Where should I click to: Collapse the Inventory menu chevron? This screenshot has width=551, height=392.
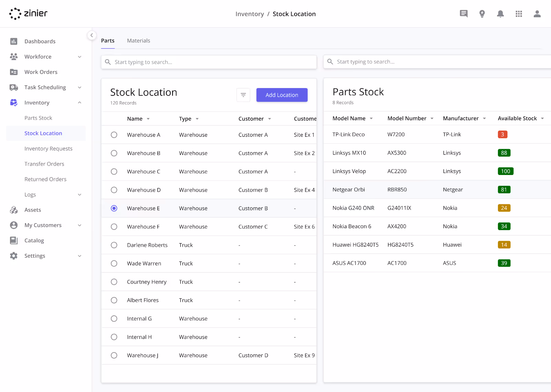80,103
